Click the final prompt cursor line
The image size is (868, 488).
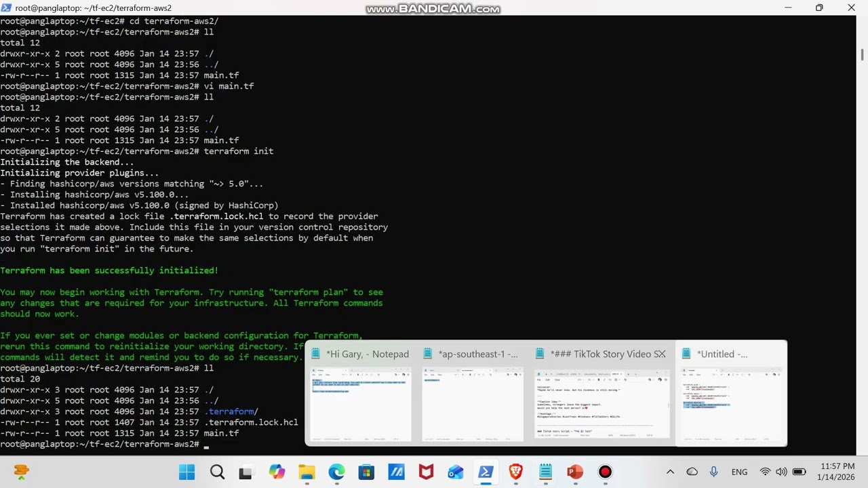[x=104, y=444]
